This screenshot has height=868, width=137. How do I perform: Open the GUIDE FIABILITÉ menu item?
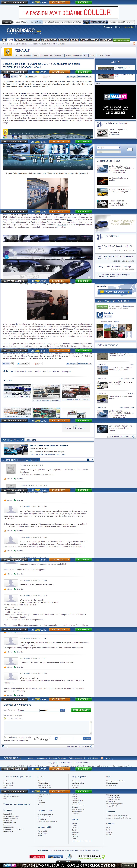49,40
